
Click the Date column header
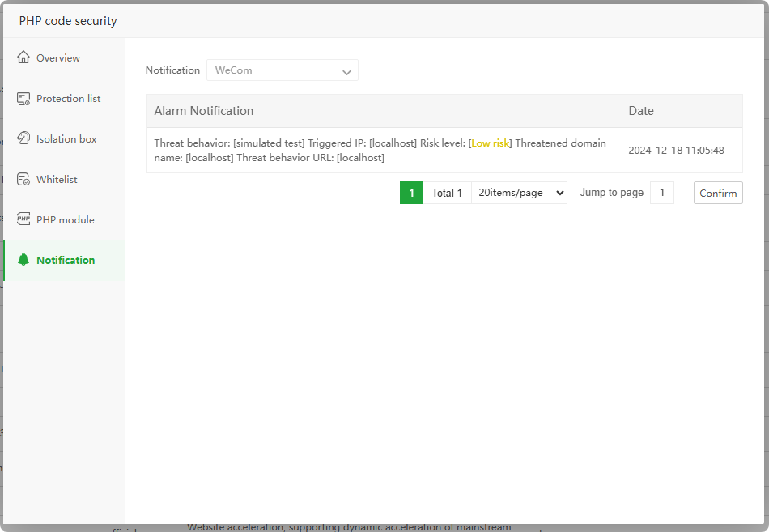[x=641, y=111]
